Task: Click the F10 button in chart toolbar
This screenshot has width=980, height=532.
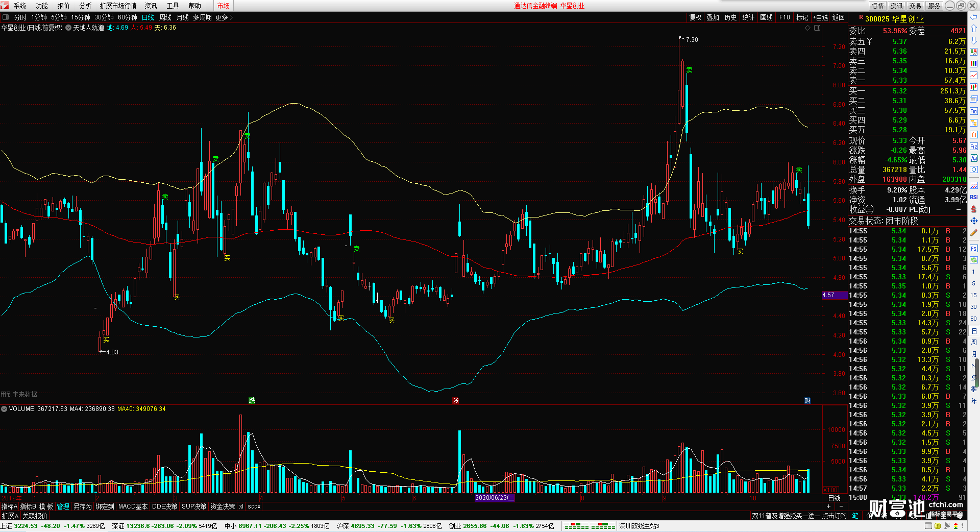Action: [785, 17]
